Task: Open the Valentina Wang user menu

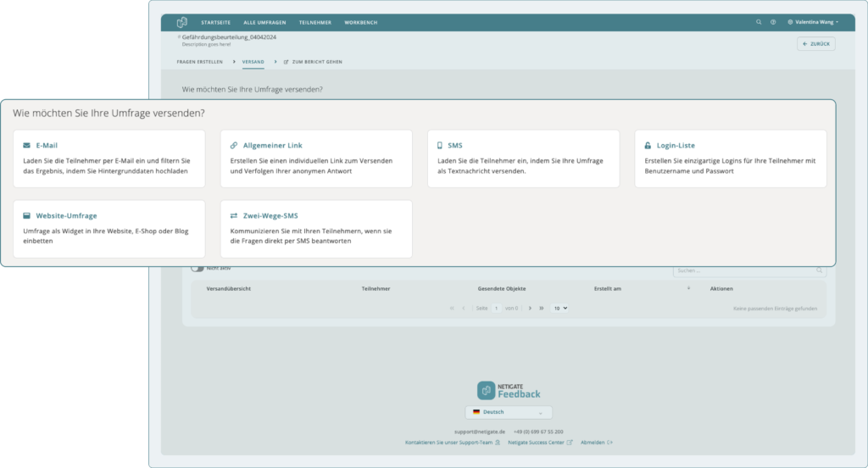Action: (813, 22)
